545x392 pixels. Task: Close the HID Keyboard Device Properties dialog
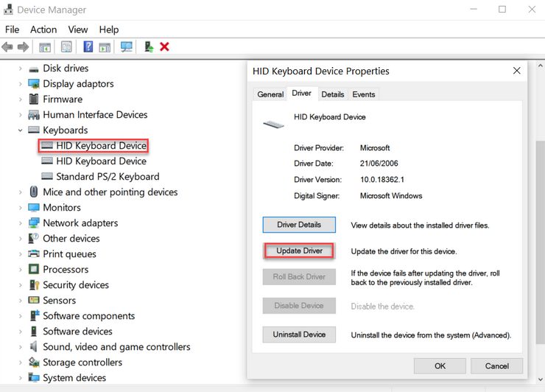(x=516, y=71)
